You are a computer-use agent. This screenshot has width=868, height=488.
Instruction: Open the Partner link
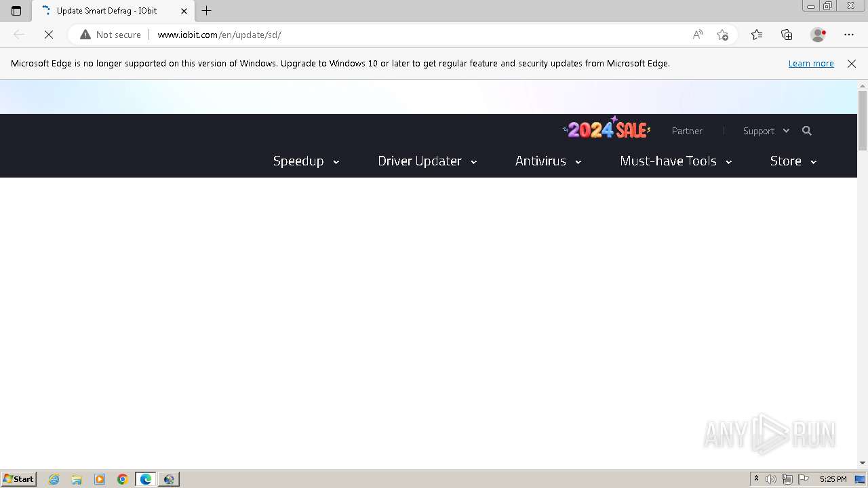[687, 131]
